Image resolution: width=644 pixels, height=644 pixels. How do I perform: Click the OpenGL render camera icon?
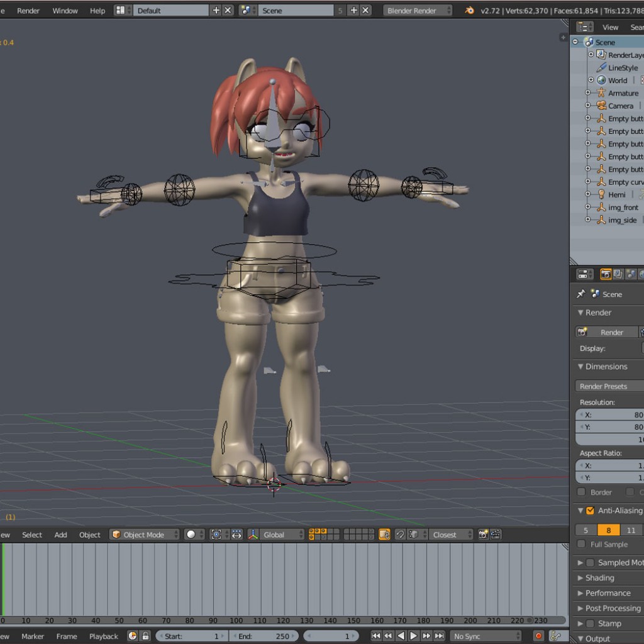point(482,534)
